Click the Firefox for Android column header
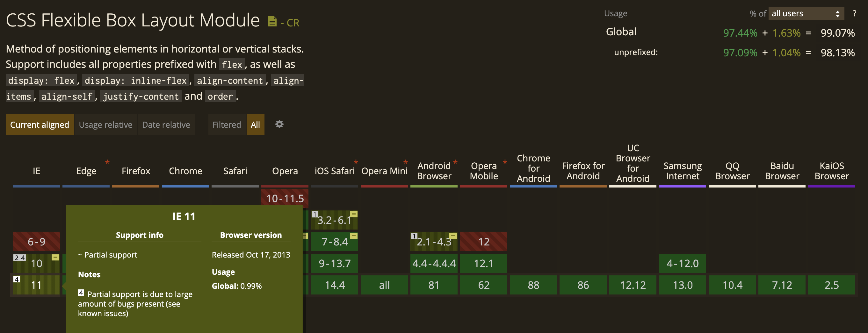The height and width of the screenshot is (333, 868). pos(583,171)
